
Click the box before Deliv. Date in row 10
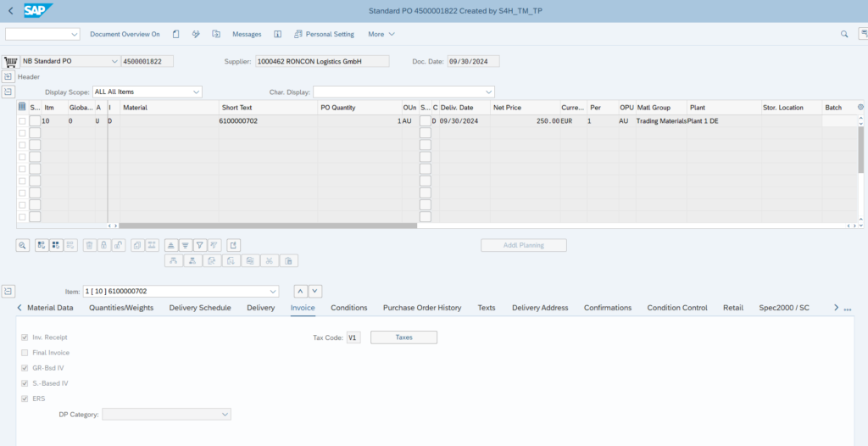click(426, 120)
